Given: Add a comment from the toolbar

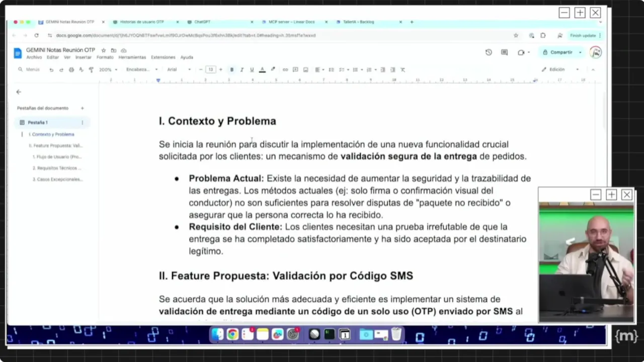Looking at the screenshot, I should pyautogui.click(x=295, y=70).
